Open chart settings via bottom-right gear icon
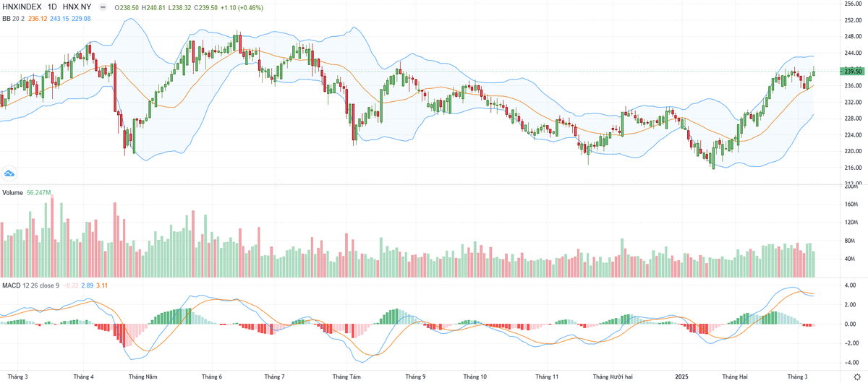868x383 pixels. point(857,377)
